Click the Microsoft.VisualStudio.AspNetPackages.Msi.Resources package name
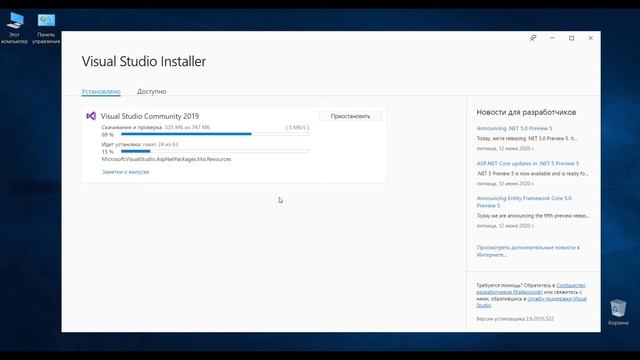The image size is (640, 360). [x=166, y=159]
